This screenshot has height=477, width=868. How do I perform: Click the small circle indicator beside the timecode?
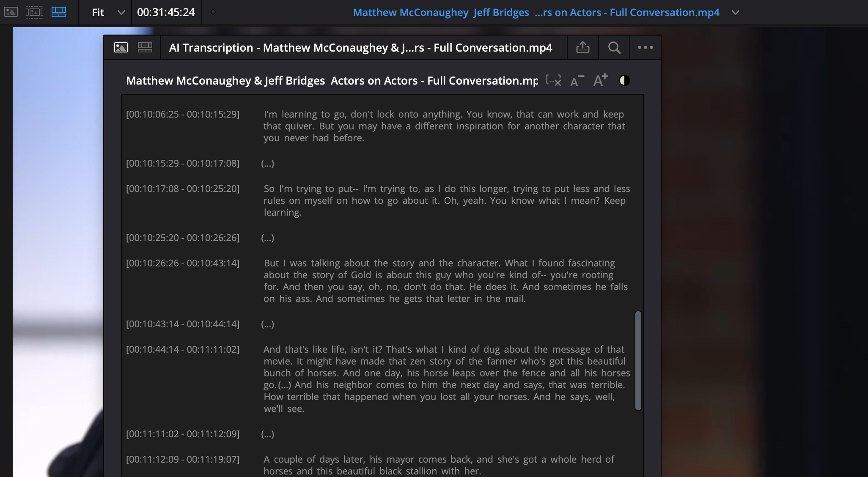pyautogui.click(x=213, y=12)
